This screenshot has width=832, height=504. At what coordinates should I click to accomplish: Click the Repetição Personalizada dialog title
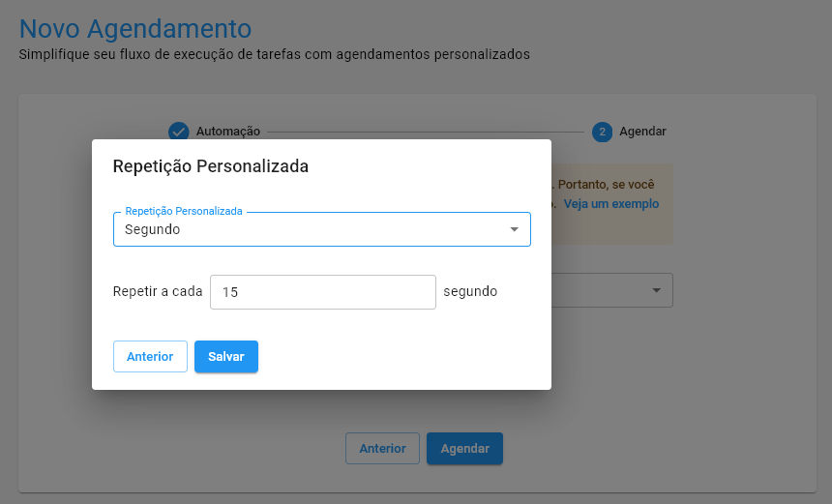tap(211, 166)
